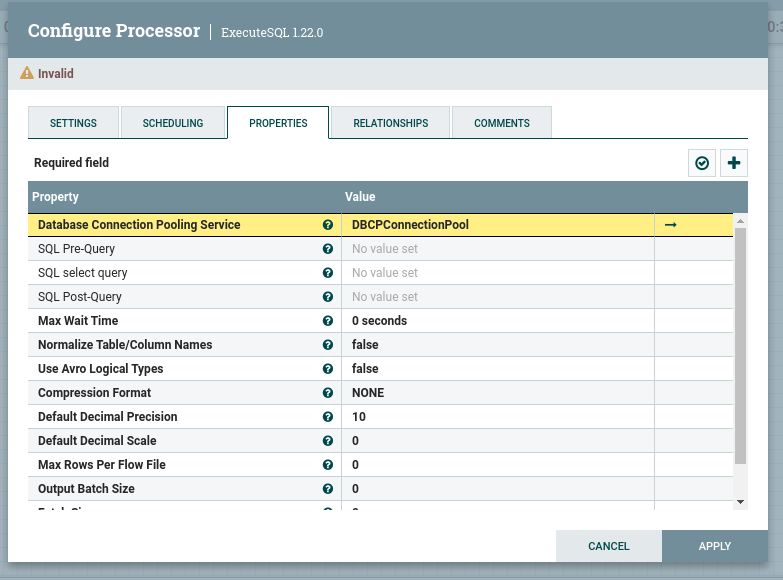Click help icon for SQL select query
The image size is (783, 580).
pyautogui.click(x=328, y=273)
